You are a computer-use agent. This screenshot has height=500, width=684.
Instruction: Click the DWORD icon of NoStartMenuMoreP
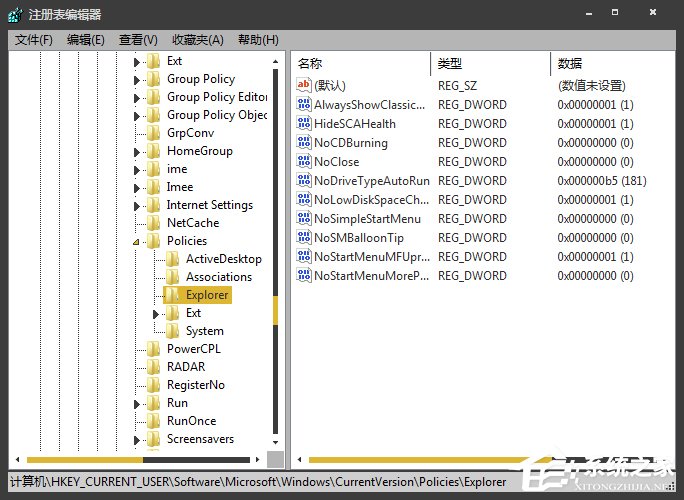point(304,275)
